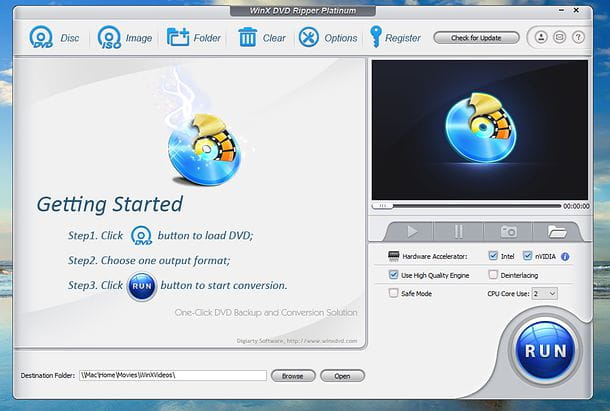Browse for a destination folder
The width and height of the screenshot is (610, 411).
tap(293, 376)
